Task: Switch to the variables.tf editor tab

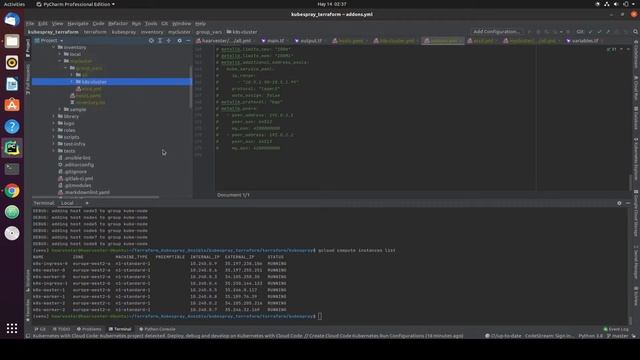Action: [584, 41]
